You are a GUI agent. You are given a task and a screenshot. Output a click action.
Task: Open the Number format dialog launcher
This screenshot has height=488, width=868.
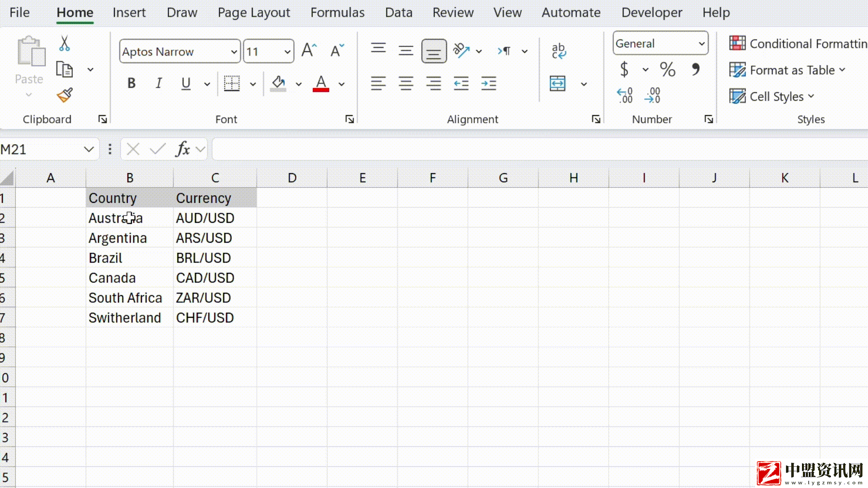pos(708,119)
